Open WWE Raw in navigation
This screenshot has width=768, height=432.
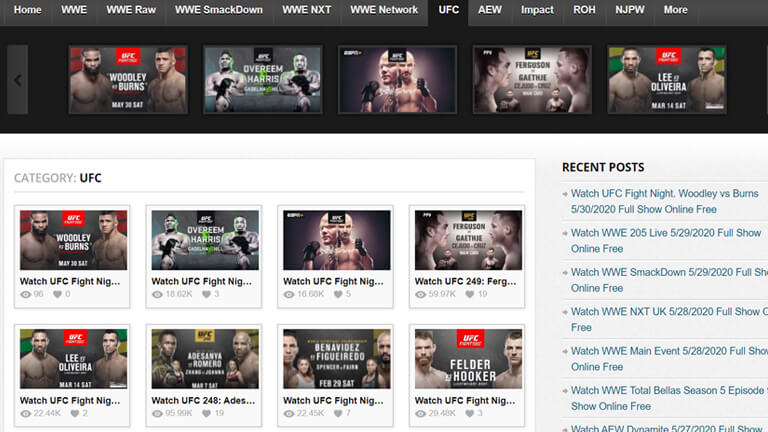[131, 10]
